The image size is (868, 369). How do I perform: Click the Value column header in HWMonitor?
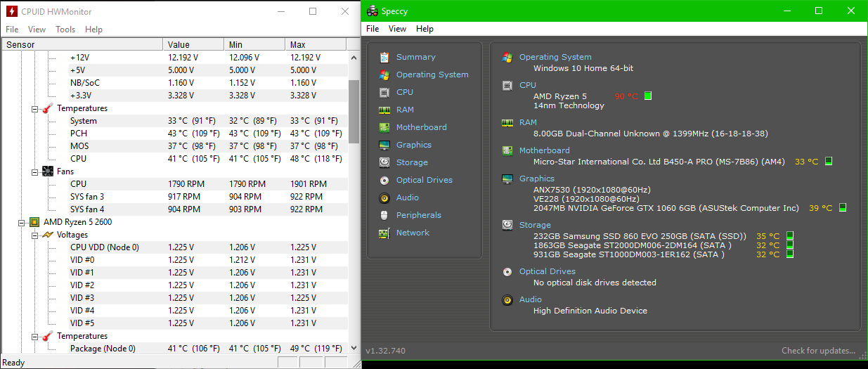click(x=193, y=44)
